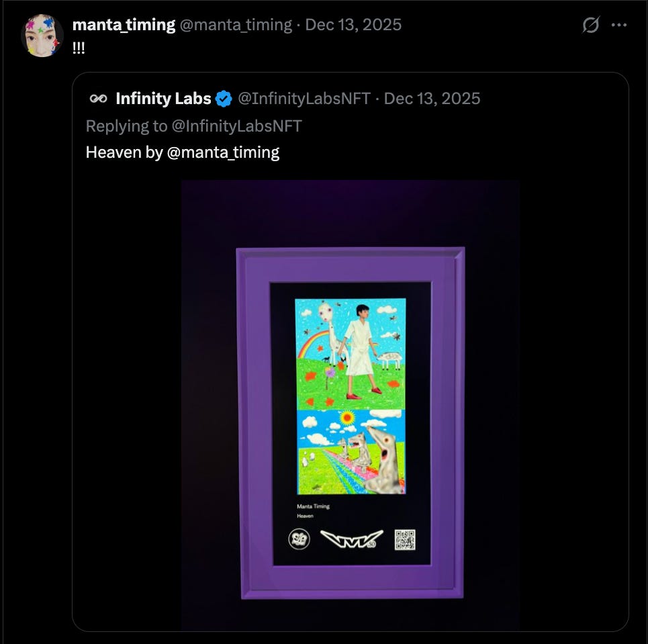Open the @manta_timing handle next to the name
648x644 pixels.
(x=236, y=25)
